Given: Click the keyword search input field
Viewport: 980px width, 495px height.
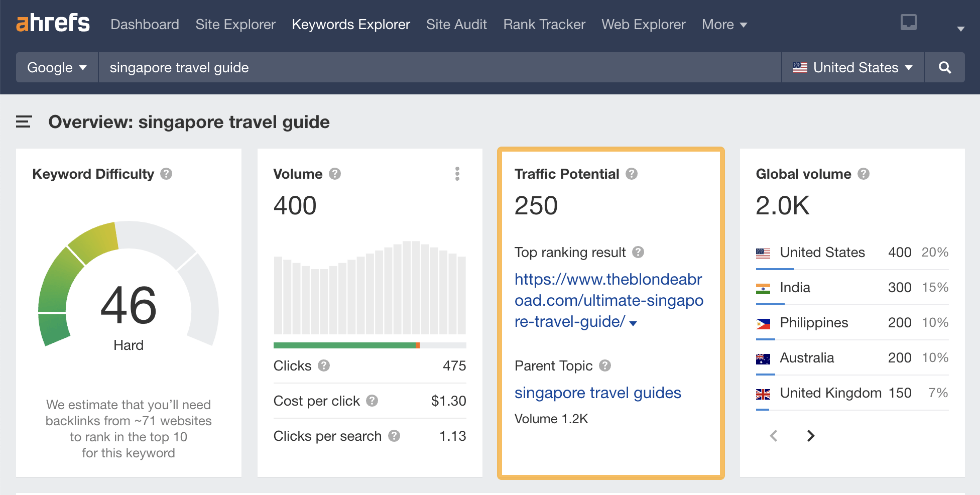Looking at the screenshot, I should tap(351, 67).
